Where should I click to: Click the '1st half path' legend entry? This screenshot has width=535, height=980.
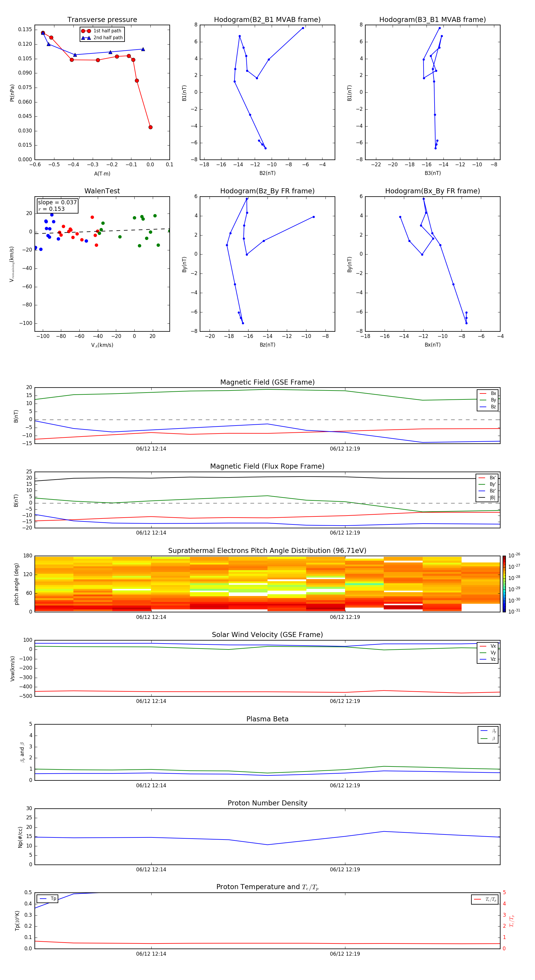tap(101, 31)
